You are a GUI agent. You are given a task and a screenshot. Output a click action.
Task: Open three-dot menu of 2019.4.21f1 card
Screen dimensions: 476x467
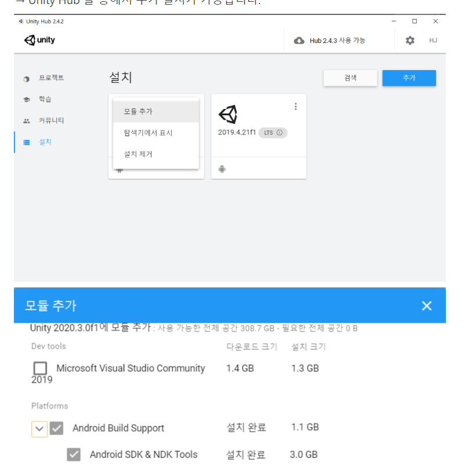(x=296, y=107)
